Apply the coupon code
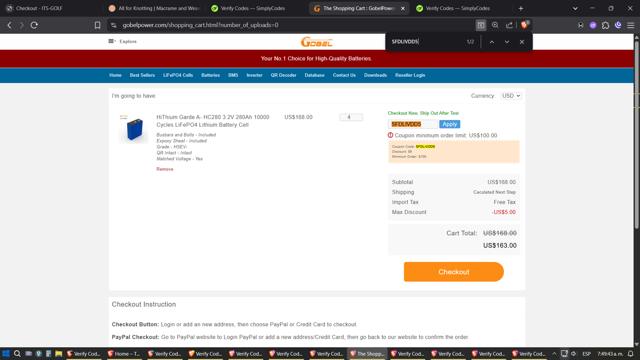 point(449,124)
